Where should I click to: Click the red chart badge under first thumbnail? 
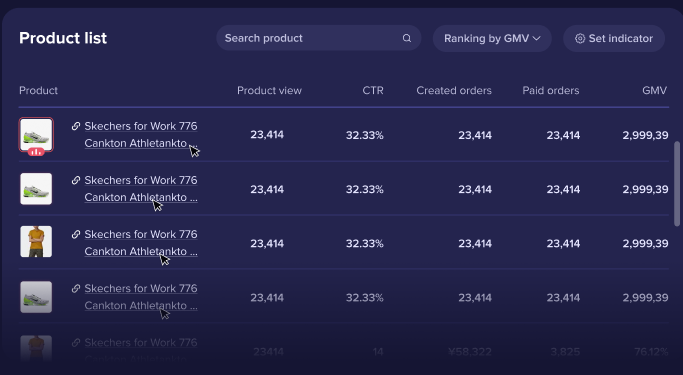(36, 152)
